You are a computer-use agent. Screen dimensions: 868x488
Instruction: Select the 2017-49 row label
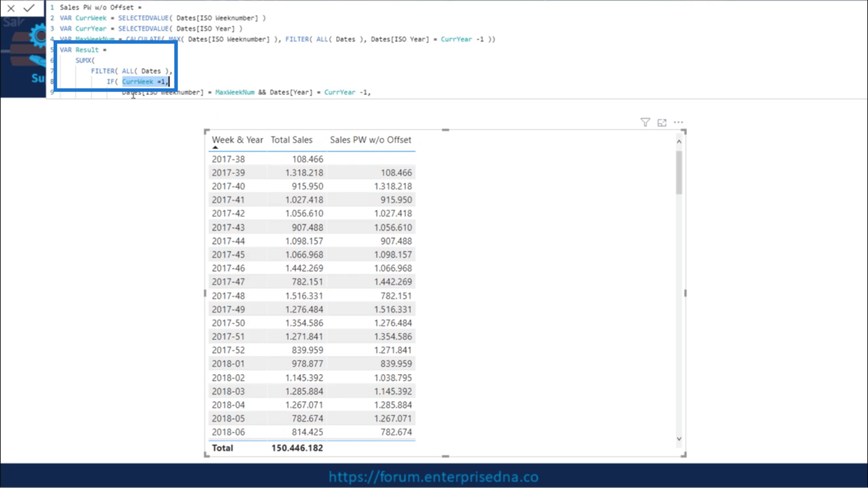228,309
